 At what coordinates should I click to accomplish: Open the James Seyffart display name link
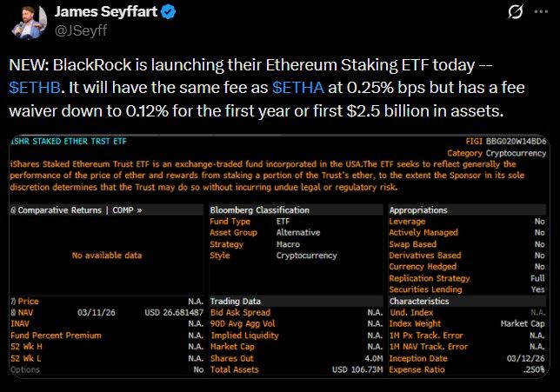click(107, 13)
